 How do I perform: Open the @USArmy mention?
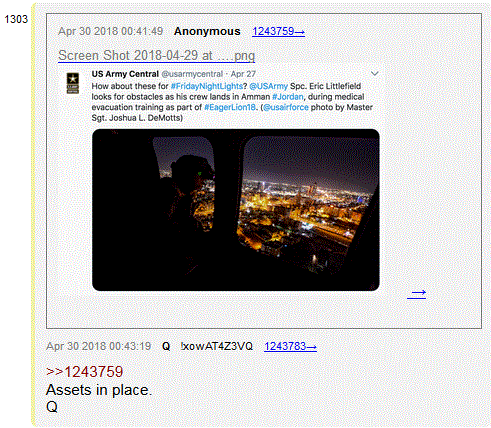(268, 86)
